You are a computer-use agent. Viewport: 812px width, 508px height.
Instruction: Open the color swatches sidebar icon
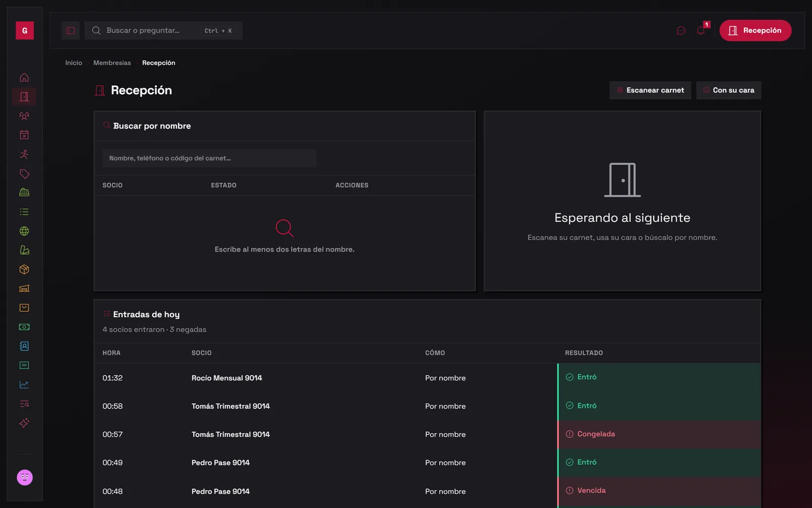(24, 250)
